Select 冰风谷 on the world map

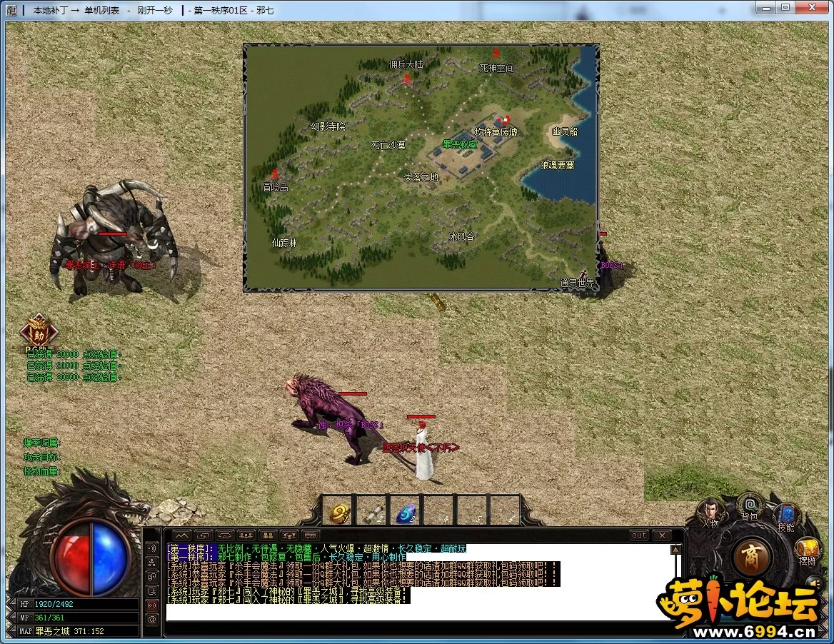pyautogui.click(x=461, y=236)
